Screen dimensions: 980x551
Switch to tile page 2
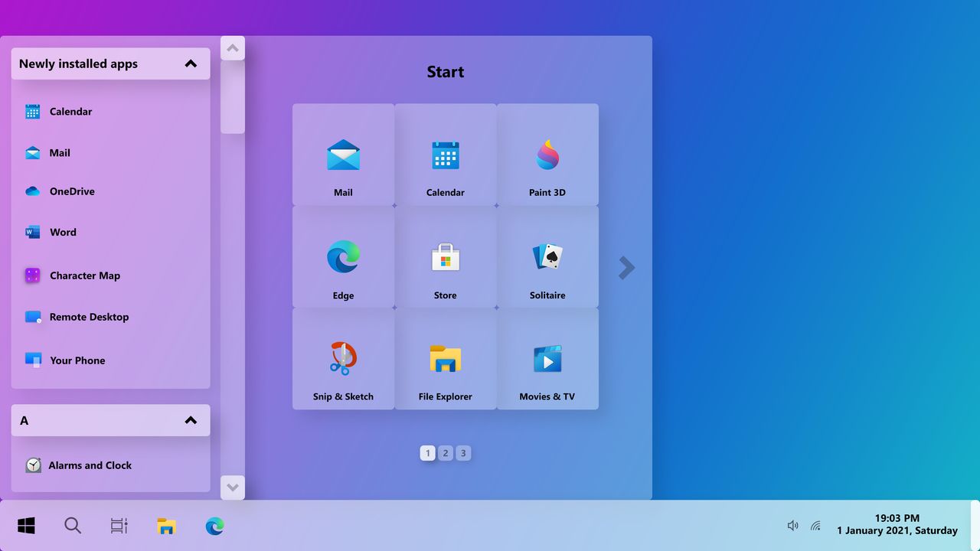tap(446, 452)
